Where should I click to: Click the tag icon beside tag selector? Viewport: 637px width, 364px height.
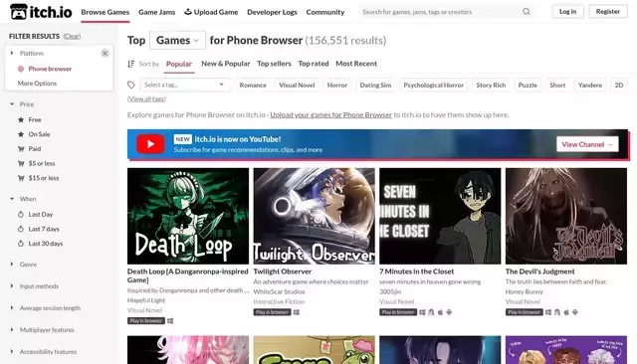click(131, 85)
